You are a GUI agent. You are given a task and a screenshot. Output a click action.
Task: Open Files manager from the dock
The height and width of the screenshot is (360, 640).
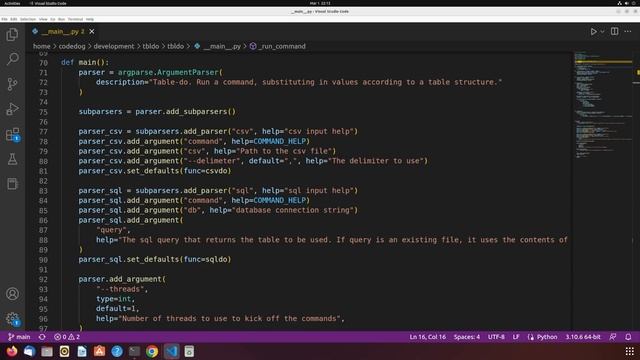click(x=47, y=351)
